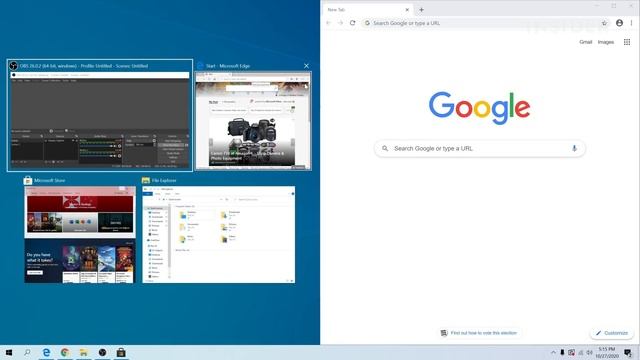This screenshot has width=640, height=360.
Task: Open the Windows Start menu
Action: [x=9, y=352]
